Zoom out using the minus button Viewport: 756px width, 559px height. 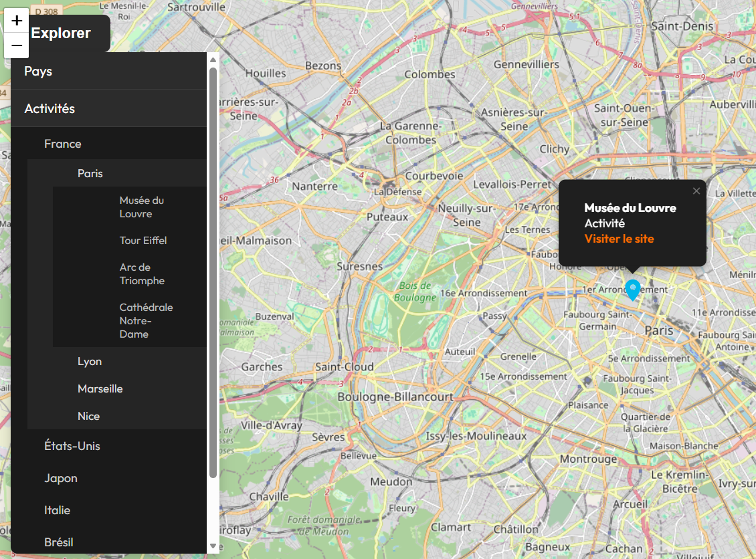click(17, 45)
